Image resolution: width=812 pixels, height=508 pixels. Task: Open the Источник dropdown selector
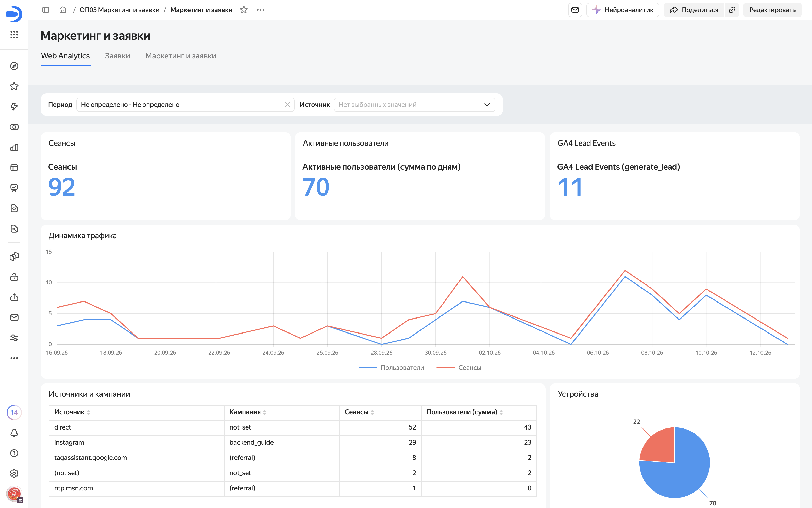click(414, 105)
